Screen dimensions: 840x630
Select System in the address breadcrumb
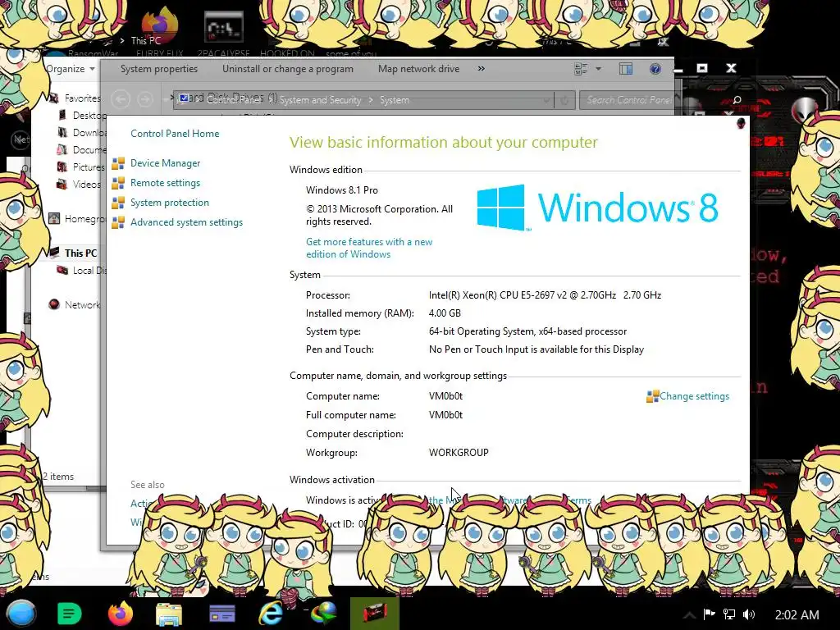tap(395, 99)
